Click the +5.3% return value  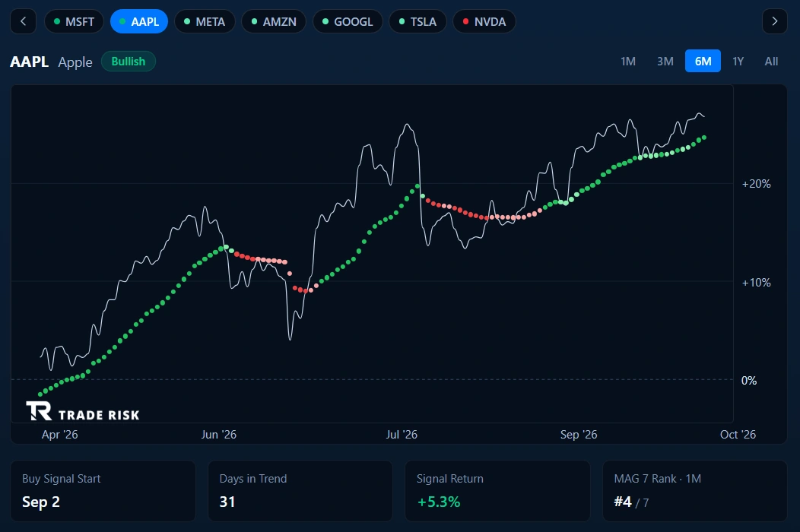point(438,502)
